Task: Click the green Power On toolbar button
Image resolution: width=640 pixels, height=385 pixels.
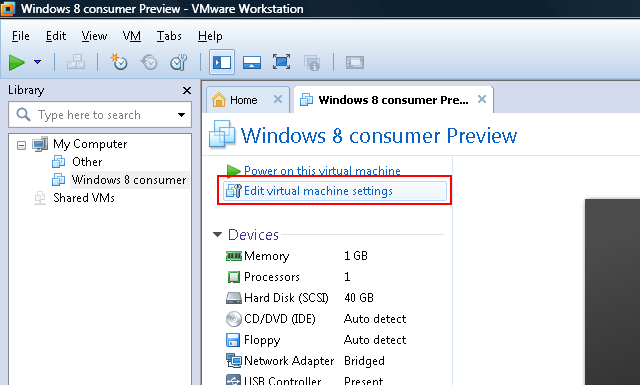Action: pyautogui.click(x=17, y=62)
